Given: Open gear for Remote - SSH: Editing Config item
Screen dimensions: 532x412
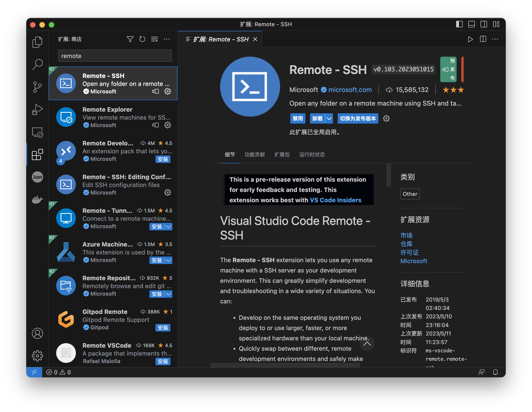Looking at the screenshot, I should (168, 193).
